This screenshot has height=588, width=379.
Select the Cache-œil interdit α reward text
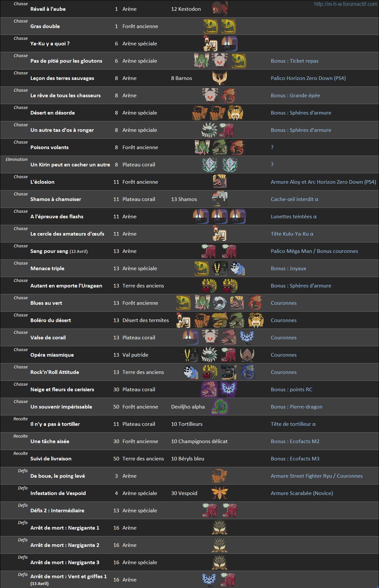tap(294, 199)
